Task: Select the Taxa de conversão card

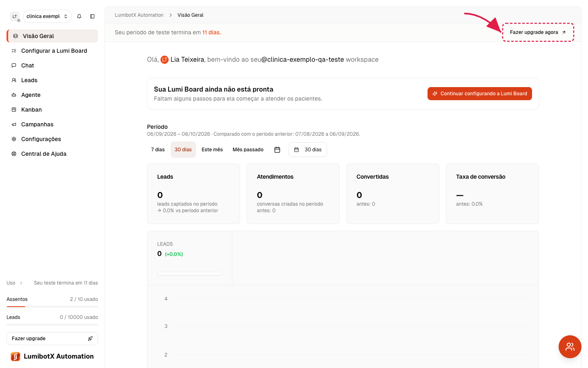Action: (492, 194)
